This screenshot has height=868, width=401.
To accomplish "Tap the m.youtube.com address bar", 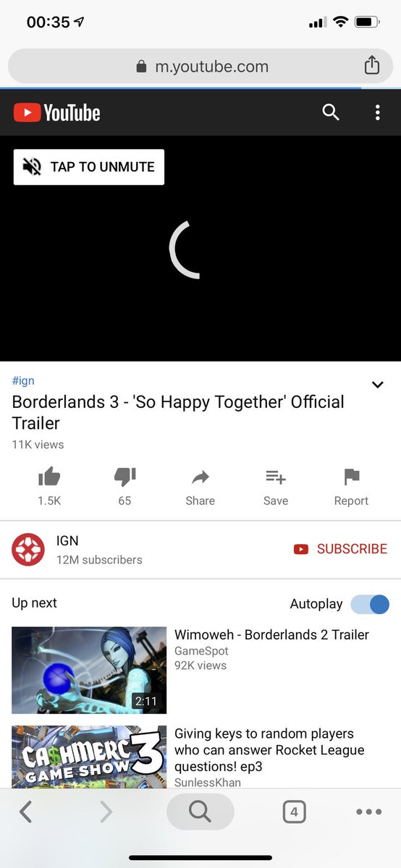I will (200, 67).
